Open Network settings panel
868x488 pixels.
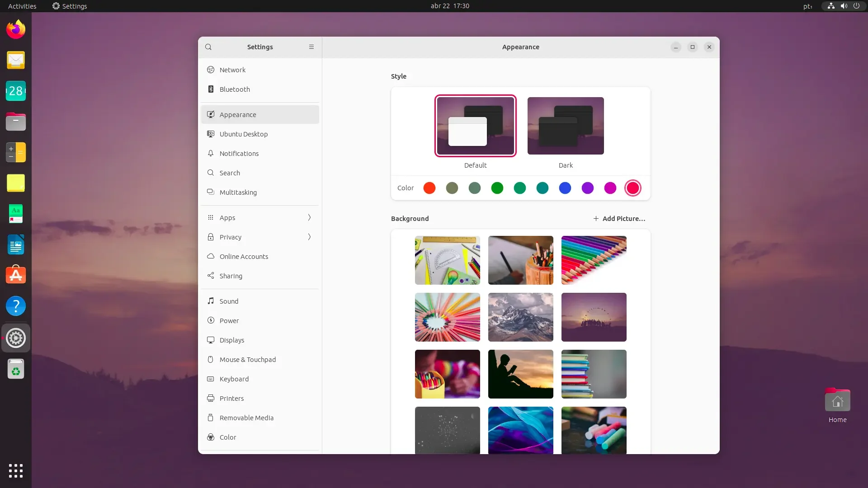coord(260,70)
